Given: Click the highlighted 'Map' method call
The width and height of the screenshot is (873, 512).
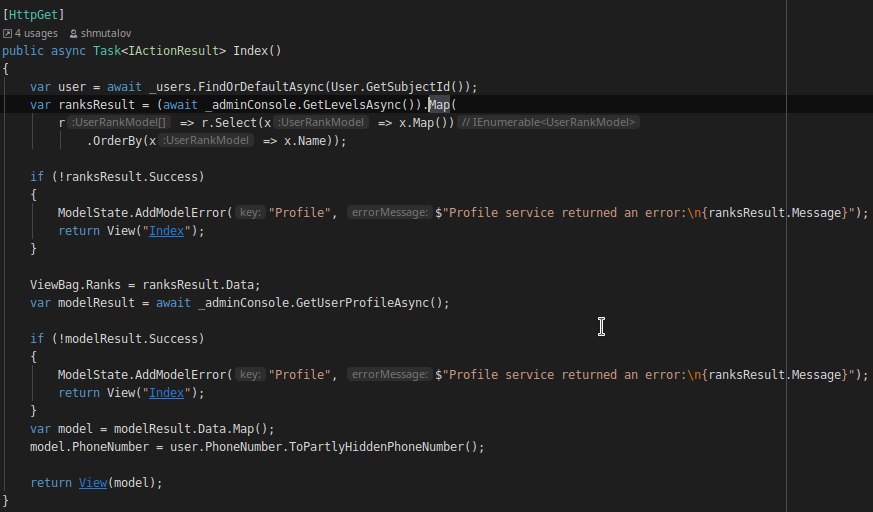Looking at the screenshot, I should (x=439, y=105).
